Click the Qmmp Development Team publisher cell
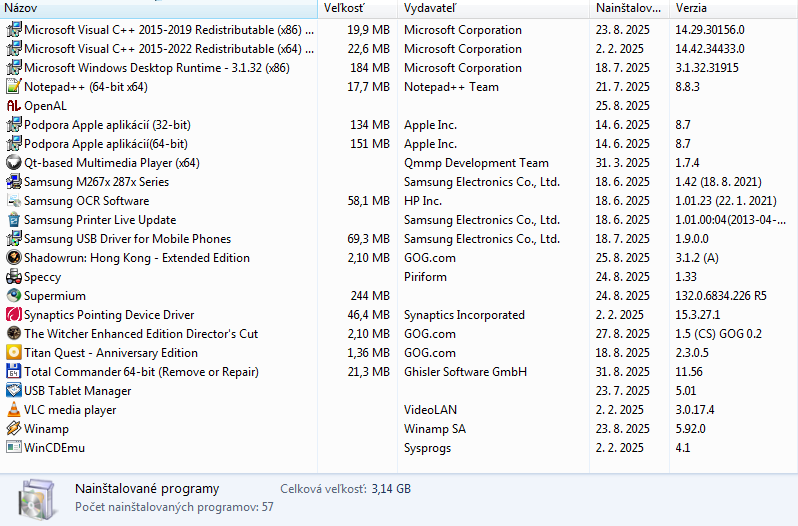The image size is (798, 526). [476, 163]
